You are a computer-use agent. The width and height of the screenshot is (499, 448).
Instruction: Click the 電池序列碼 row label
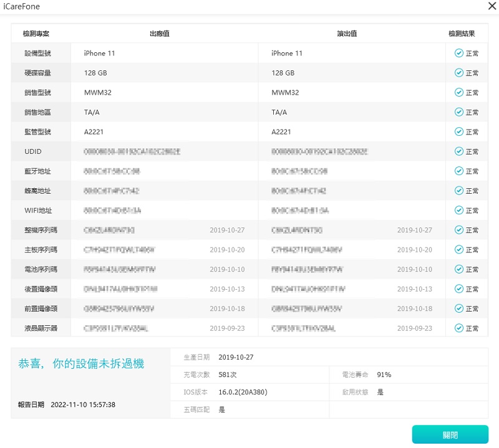click(x=41, y=269)
